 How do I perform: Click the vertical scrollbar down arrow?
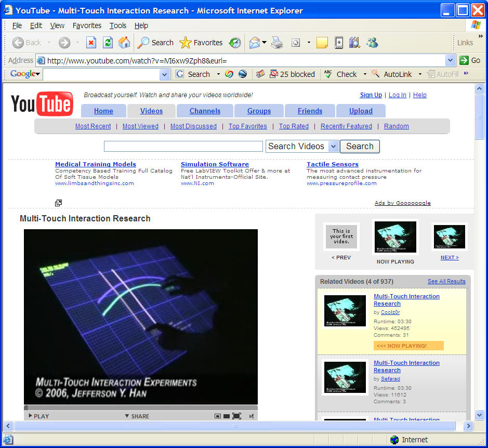coord(479,415)
